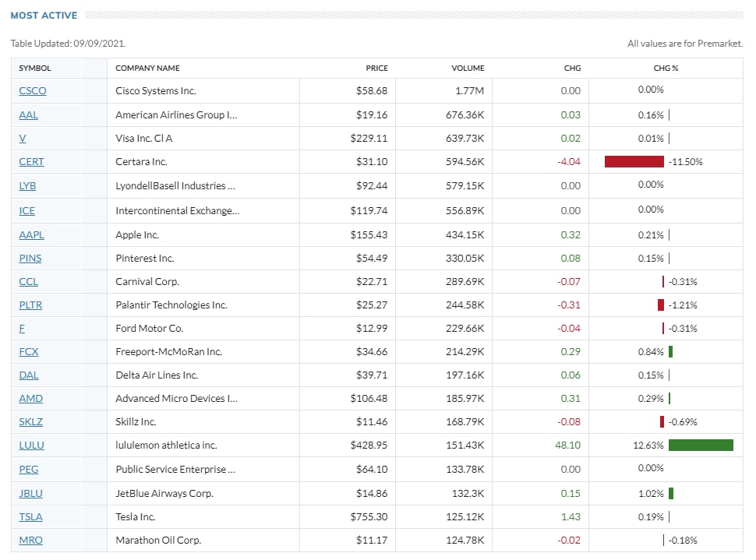Open the LULU ticker link

coord(31,445)
